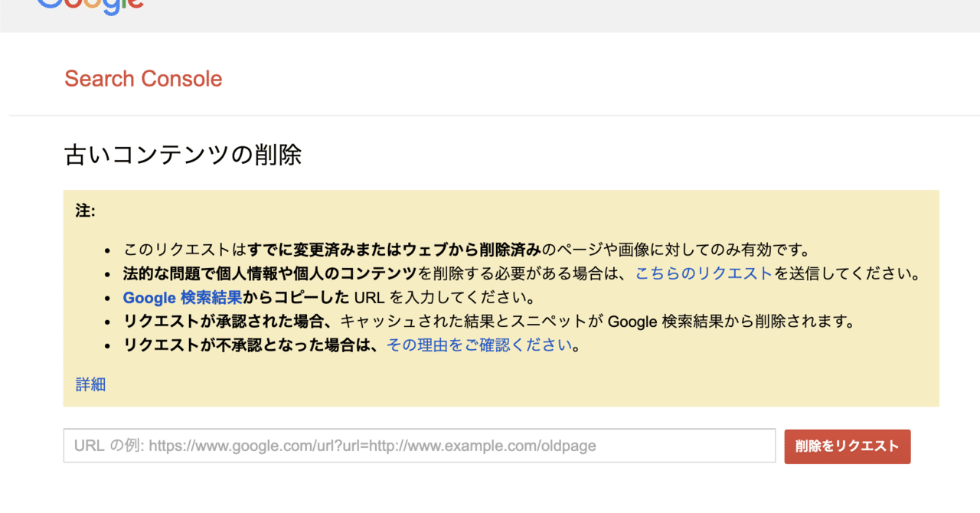Activate the URL entry field for typing
Image resolution: width=980 pixels, height=513 pixels.
tap(420, 446)
